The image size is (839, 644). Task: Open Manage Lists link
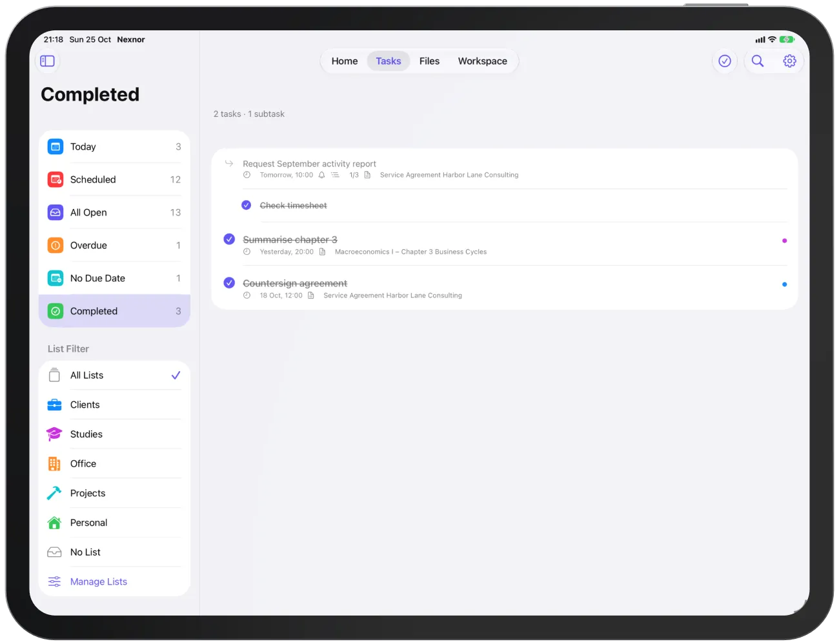99,581
